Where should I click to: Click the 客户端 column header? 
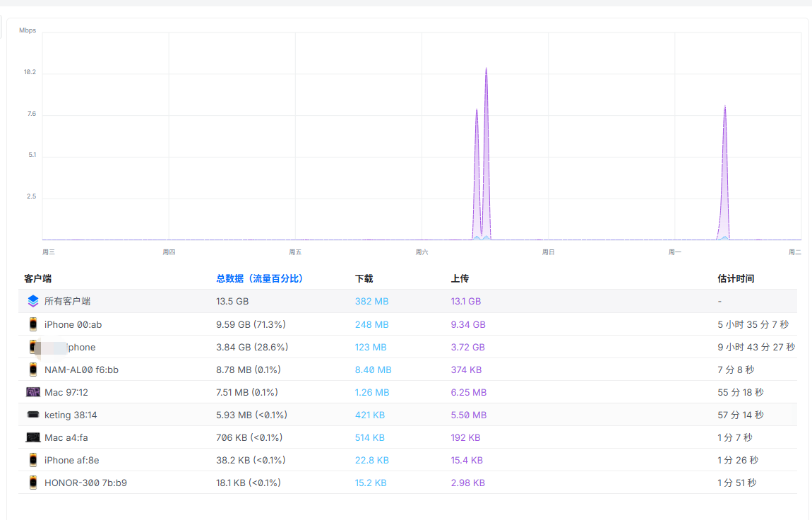click(37, 278)
